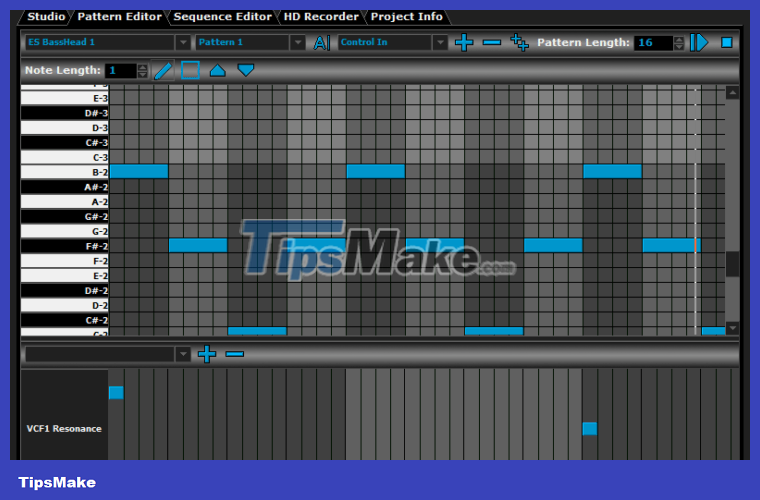Select the VCF1 Resonance controller lane label

point(64,429)
